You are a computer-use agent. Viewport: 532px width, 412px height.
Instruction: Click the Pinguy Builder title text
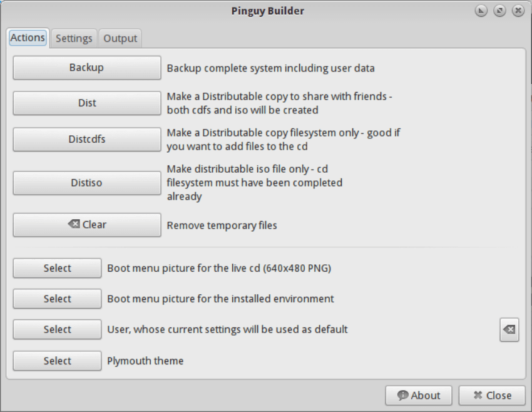(x=268, y=11)
